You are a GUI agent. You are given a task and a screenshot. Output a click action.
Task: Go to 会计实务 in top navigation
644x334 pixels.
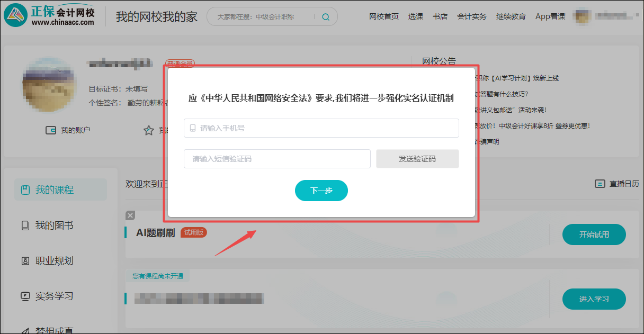point(472,16)
